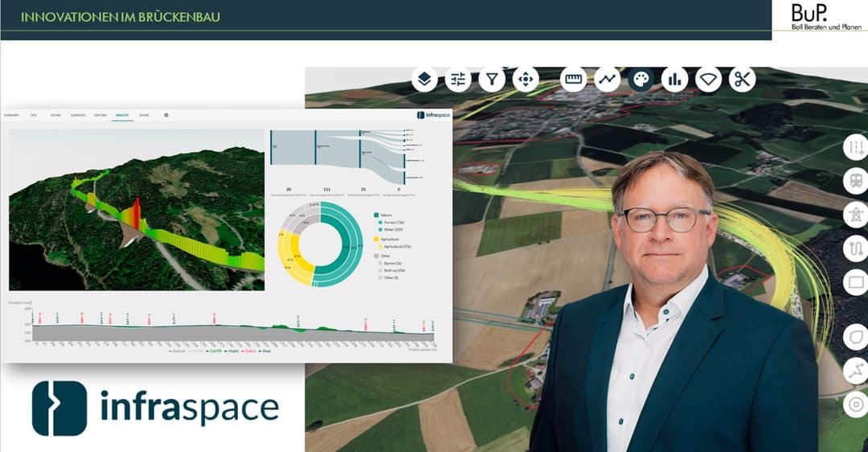
Task: Select the train railway icon in sidebar
Action: 856,181
